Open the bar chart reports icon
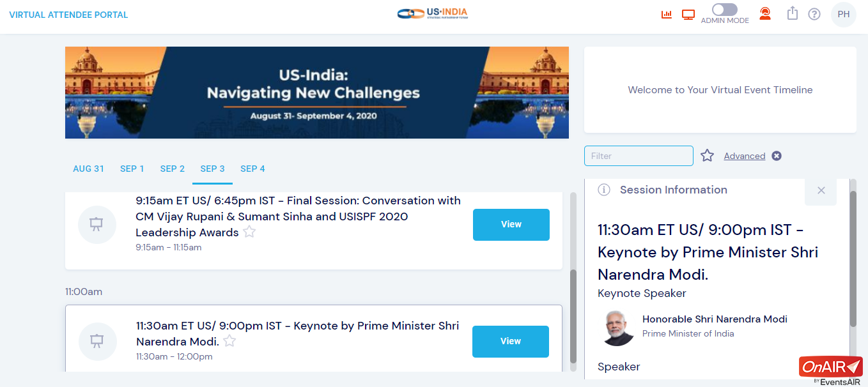This screenshot has height=387, width=868. coord(667,14)
